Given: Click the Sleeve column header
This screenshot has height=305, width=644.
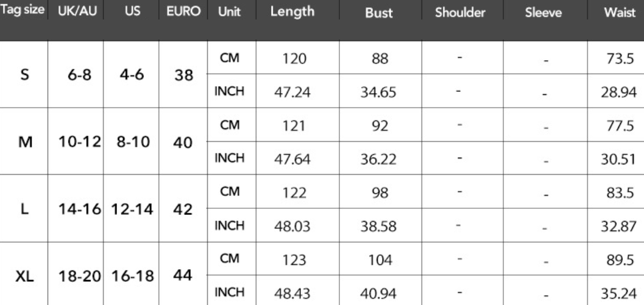Looking at the screenshot, I should pyautogui.click(x=543, y=12).
